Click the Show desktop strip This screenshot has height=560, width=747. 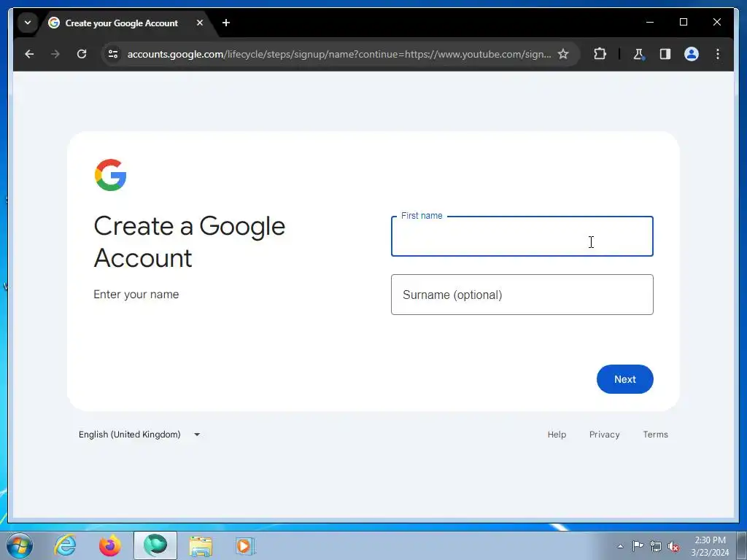point(742,545)
